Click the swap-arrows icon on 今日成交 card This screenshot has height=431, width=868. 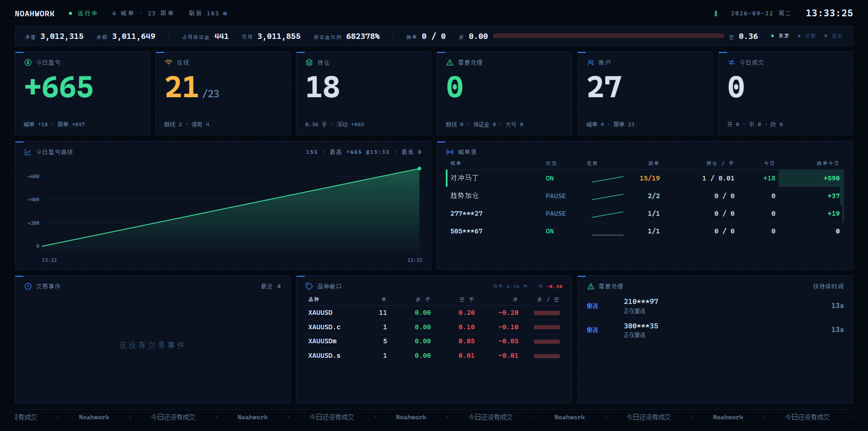(x=731, y=62)
